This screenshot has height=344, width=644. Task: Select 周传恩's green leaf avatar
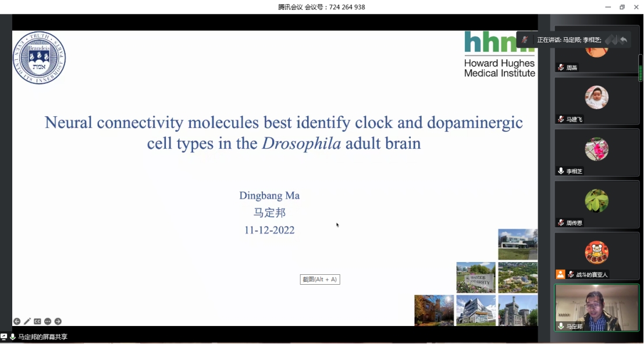pos(597,201)
